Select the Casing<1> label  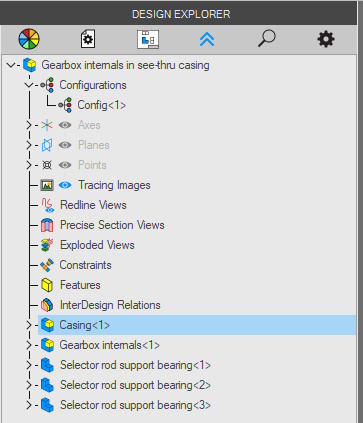(x=85, y=325)
